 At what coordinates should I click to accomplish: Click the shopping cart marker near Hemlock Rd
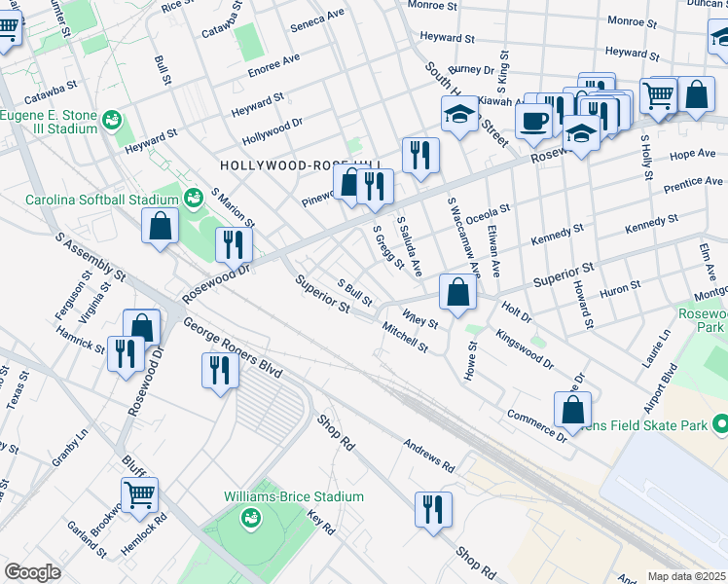(x=139, y=495)
